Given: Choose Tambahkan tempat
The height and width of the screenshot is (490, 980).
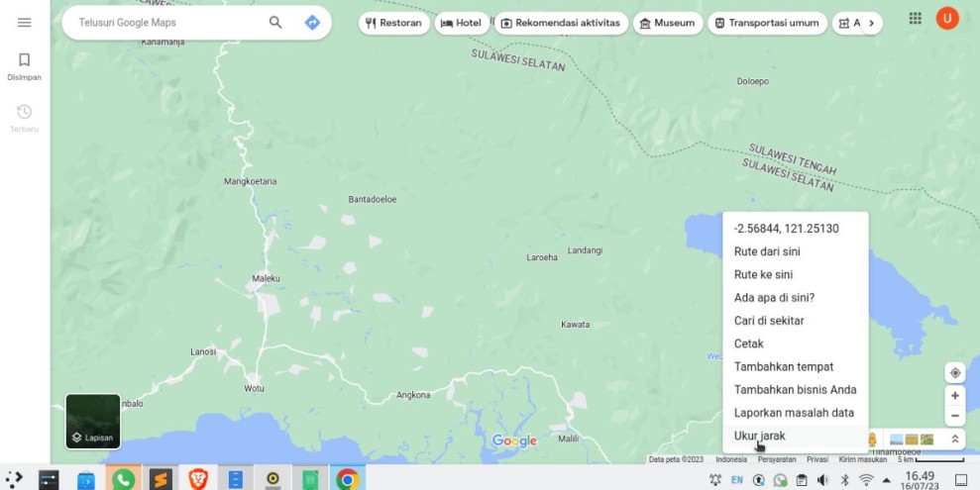Looking at the screenshot, I should [x=796, y=367].
